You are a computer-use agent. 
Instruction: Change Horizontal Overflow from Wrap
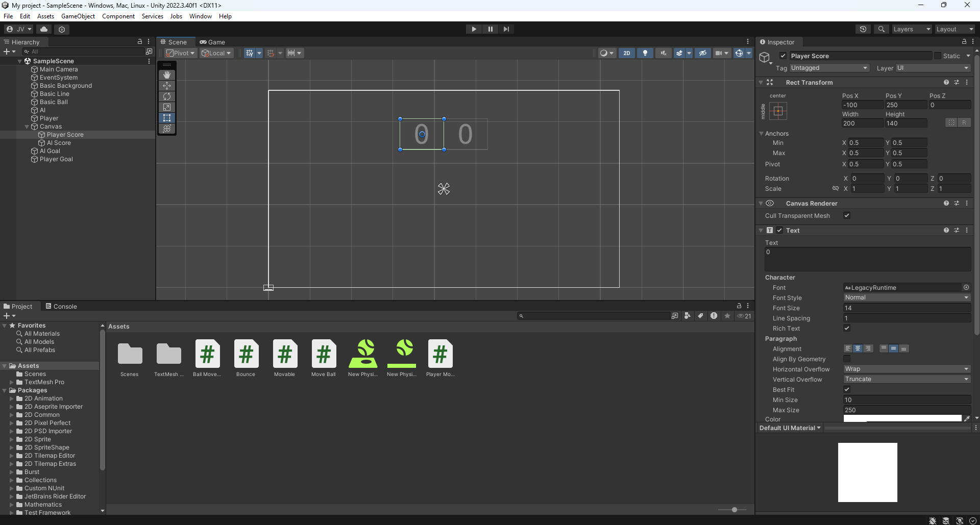[907, 369]
